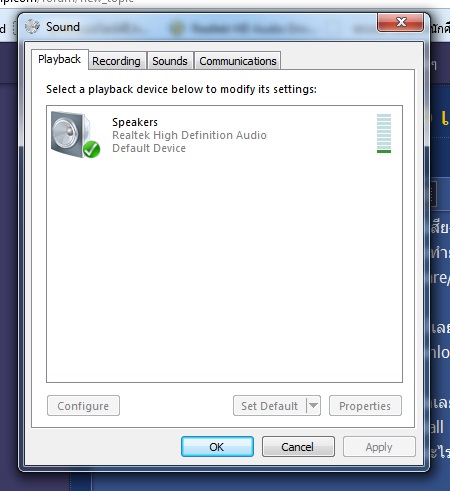
Task: Select the Speakers device icon
Action: coord(75,135)
